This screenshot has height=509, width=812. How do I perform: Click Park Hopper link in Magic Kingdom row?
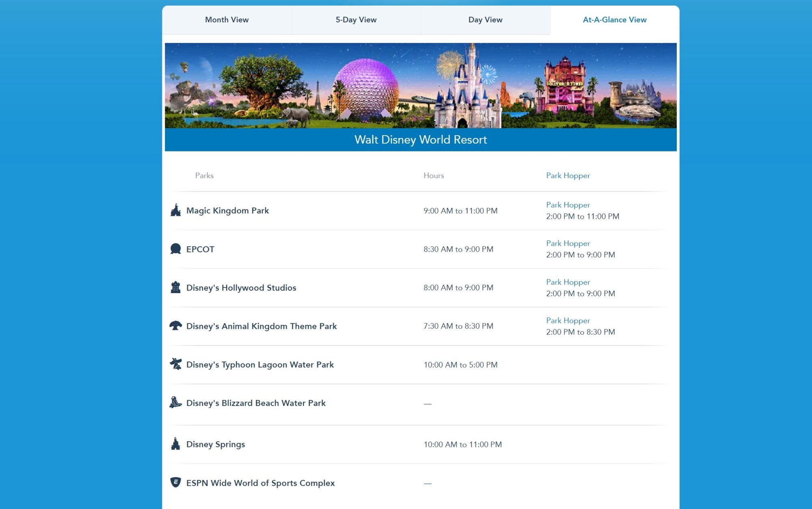coord(568,205)
